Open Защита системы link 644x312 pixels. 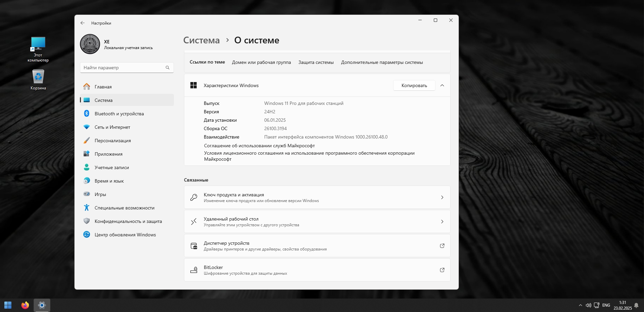(x=316, y=62)
